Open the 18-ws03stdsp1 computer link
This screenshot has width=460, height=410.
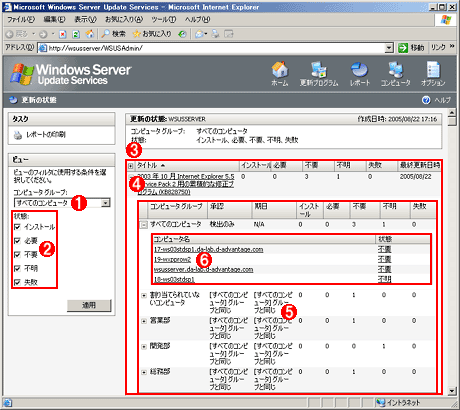[174, 279]
